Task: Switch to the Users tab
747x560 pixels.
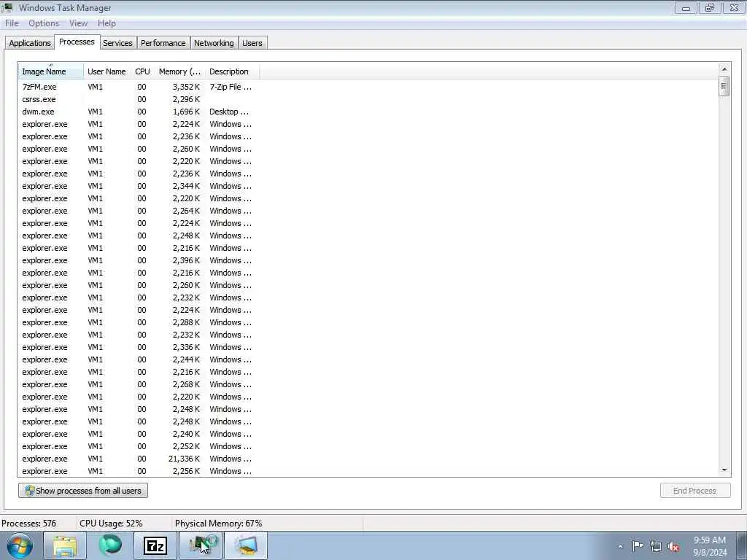Action: [x=252, y=43]
